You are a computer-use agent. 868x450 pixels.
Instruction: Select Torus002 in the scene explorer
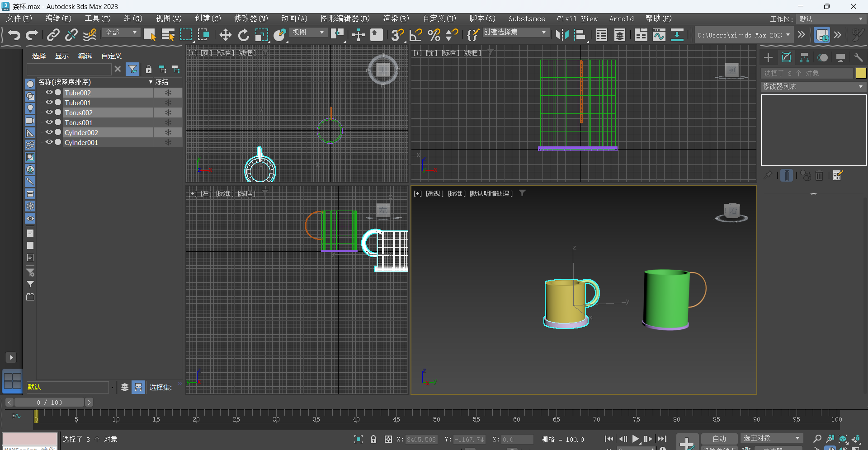click(x=79, y=112)
